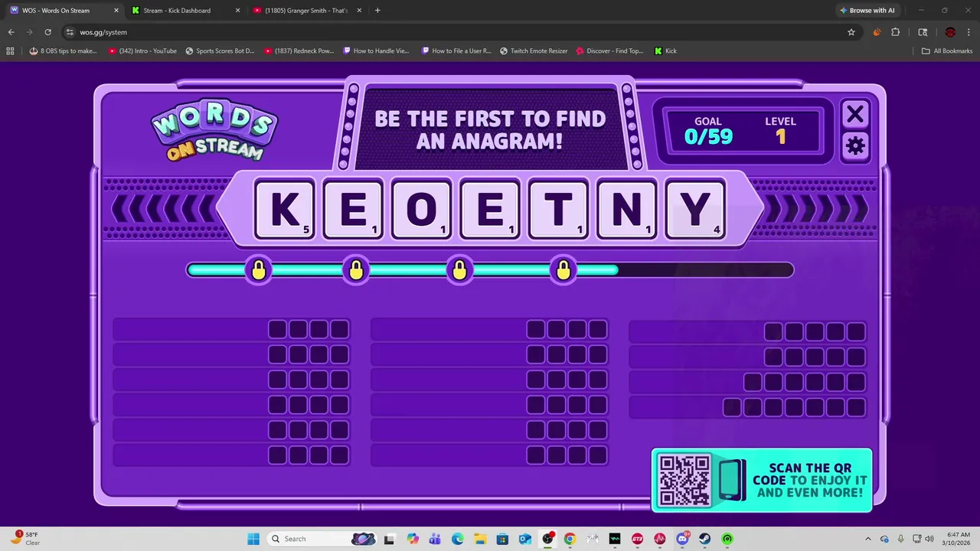Open the volume control in system tray
This screenshot has width=980, height=551.
click(929, 539)
